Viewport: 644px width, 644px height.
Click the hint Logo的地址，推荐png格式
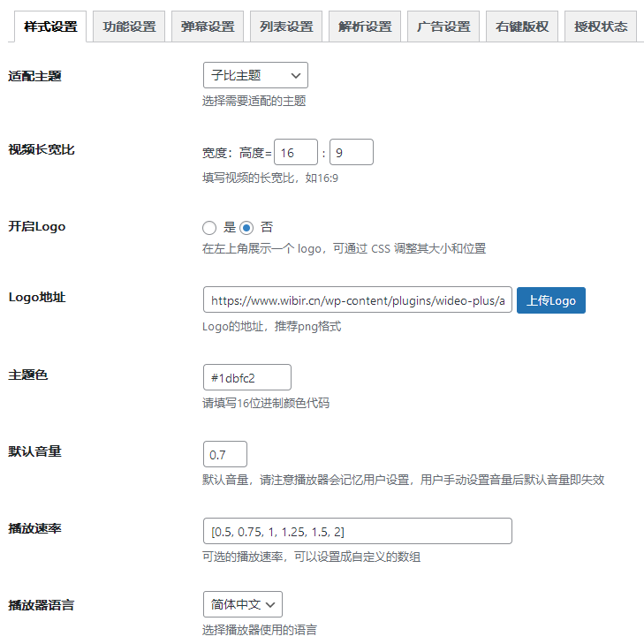[x=271, y=327]
